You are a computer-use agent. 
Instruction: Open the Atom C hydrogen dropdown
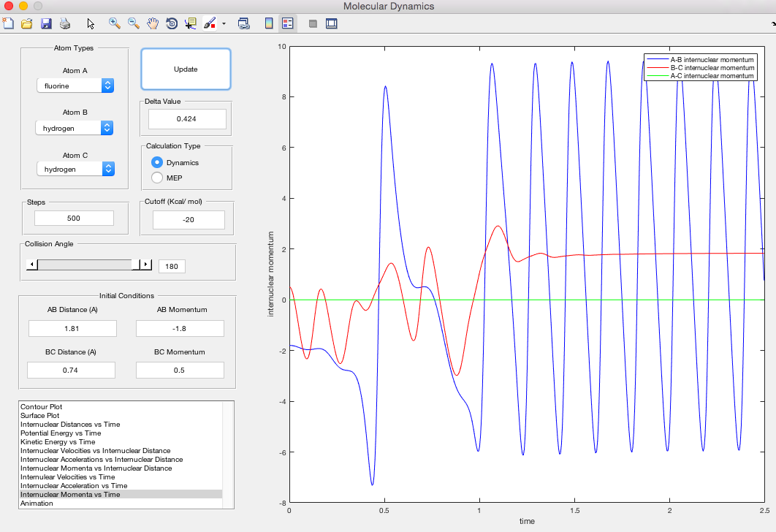pyautogui.click(x=75, y=169)
